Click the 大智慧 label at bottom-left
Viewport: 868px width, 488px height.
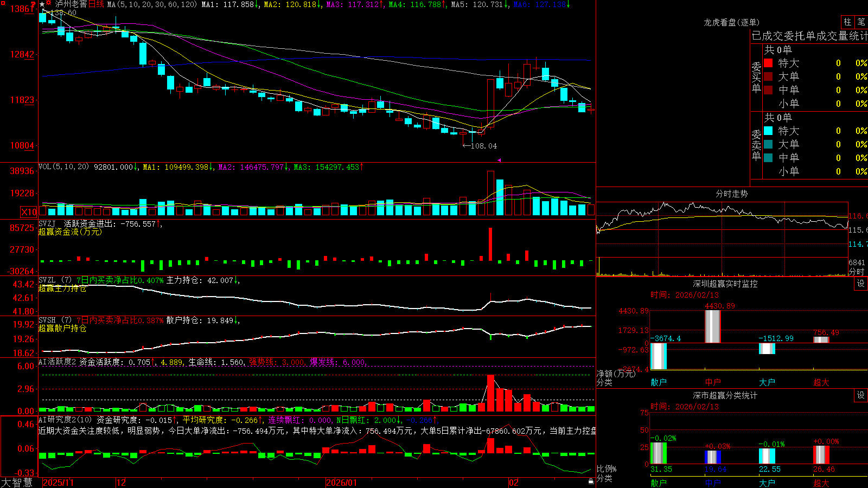click(x=17, y=483)
